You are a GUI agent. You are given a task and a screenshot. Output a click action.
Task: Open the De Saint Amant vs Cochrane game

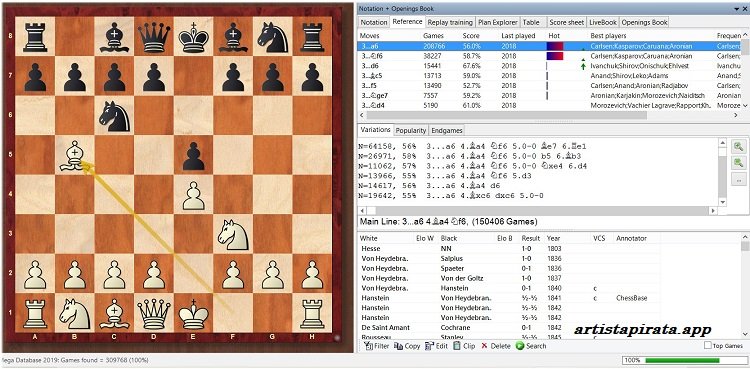coord(509,328)
